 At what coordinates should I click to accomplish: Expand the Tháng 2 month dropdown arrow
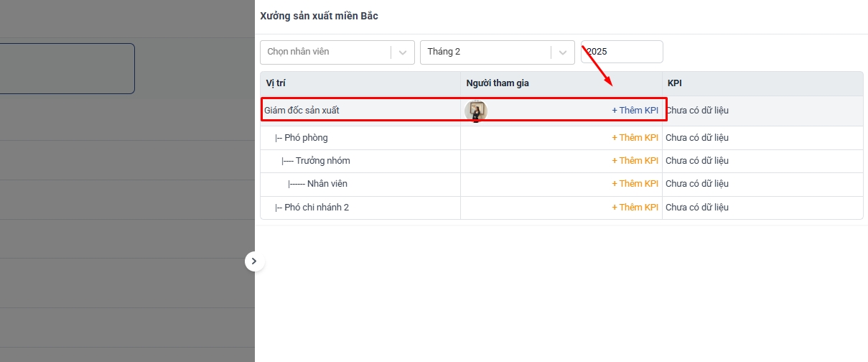point(563,52)
